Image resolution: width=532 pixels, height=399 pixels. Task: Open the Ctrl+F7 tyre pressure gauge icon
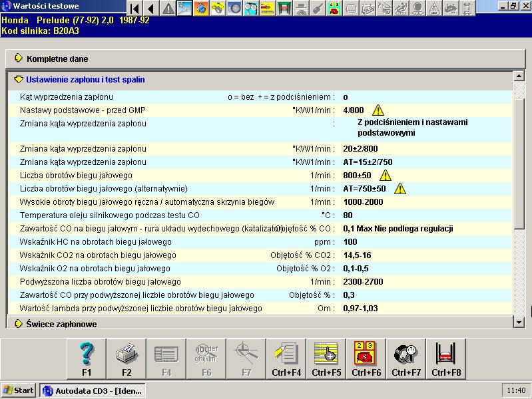[406, 358]
